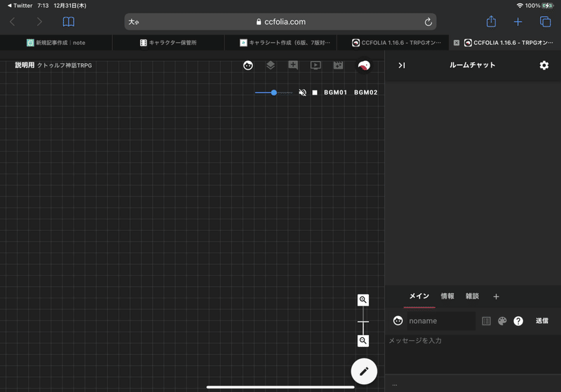The width and height of the screenshot is (561, 392).
Task: Go back in Safari history
Action: pos(12,22)
